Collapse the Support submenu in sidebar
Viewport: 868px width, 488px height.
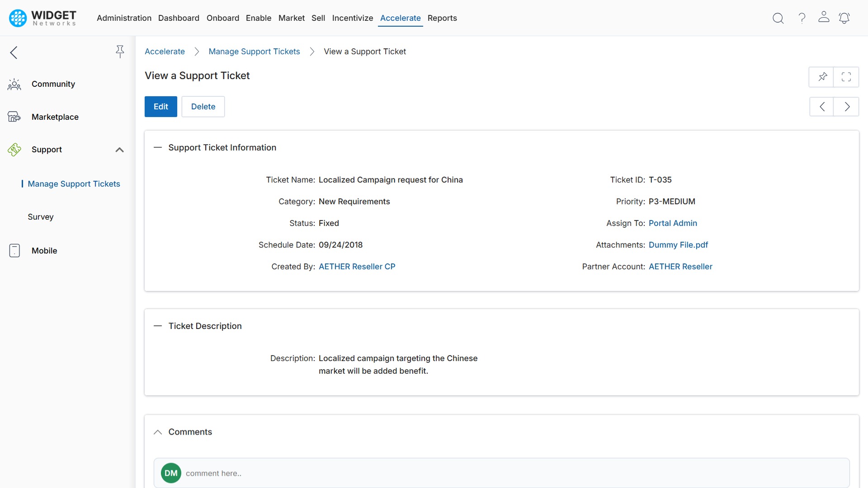point(119,150)
